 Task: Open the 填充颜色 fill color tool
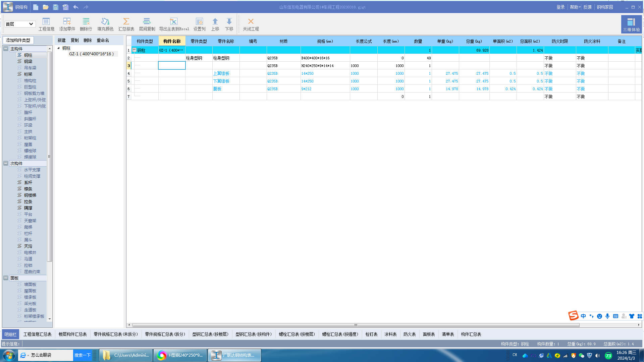pyautogui.click(x=105, y=24)
